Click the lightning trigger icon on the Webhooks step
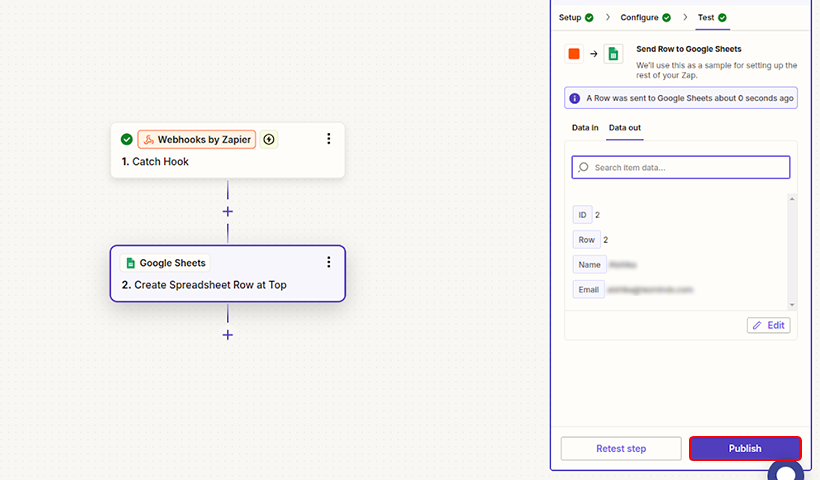This screenshot has height=480, width=820. 269,140
